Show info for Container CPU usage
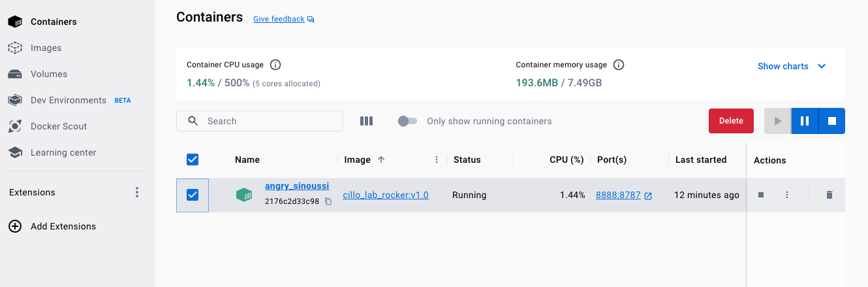The image size is (868, 287). 275,65
